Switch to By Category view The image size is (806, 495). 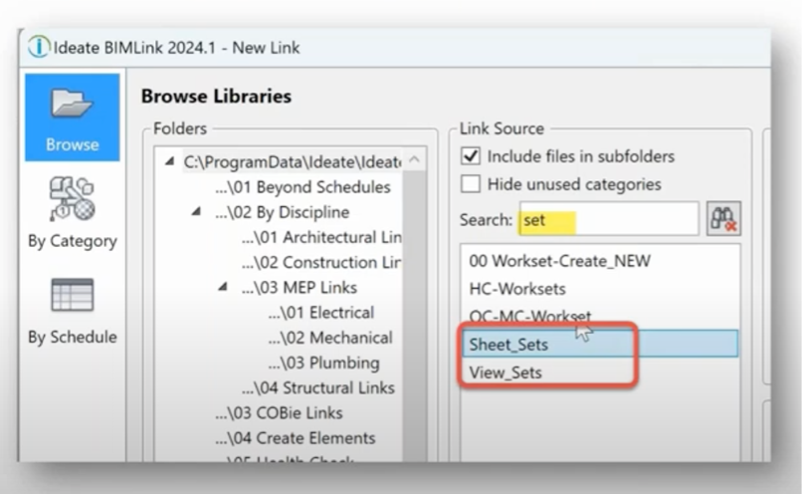[72, 213]
